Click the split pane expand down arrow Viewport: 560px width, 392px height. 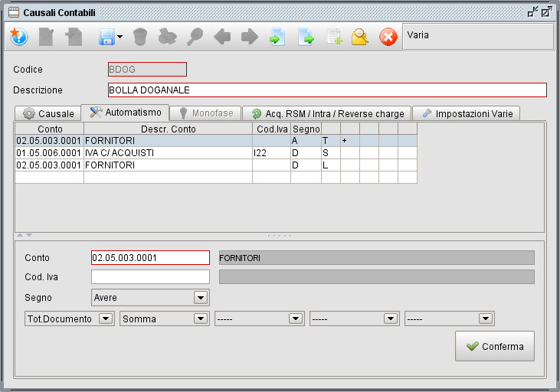(x=29, y=235)
